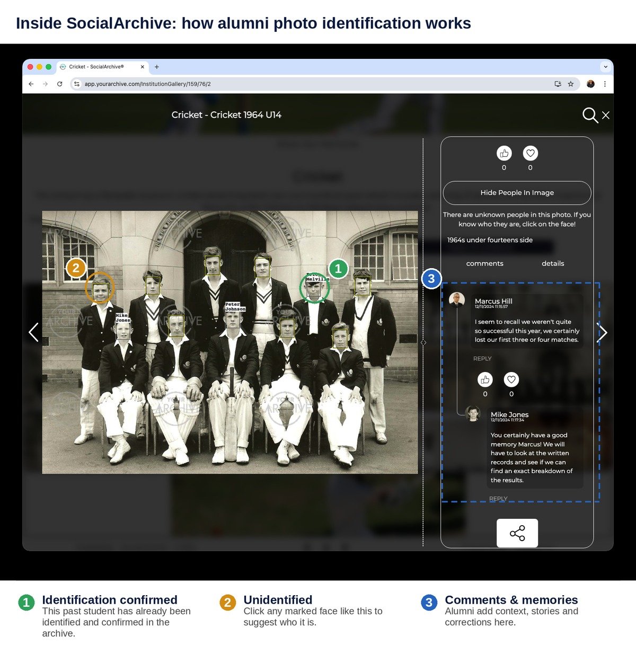Expand the tab search dropdown chevron

coord(606,67)
